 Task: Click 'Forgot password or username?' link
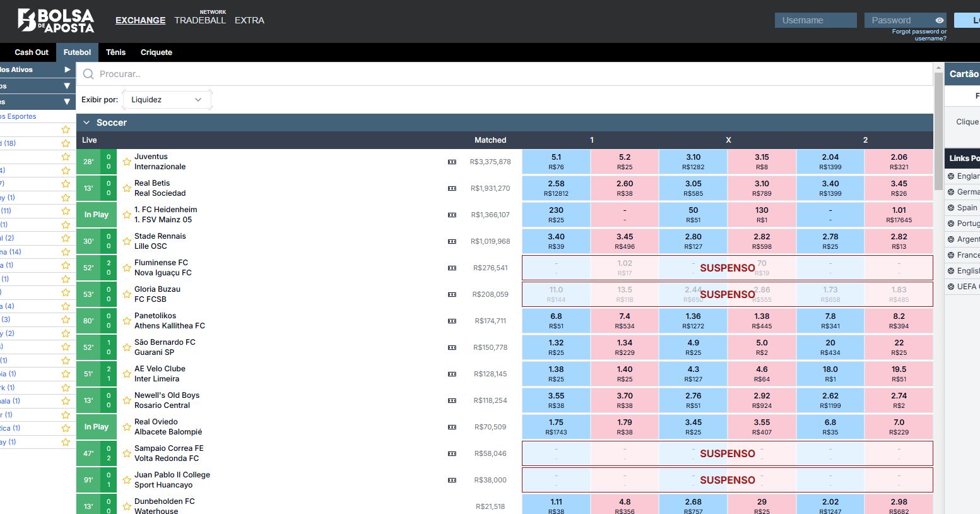click(919, 35)
